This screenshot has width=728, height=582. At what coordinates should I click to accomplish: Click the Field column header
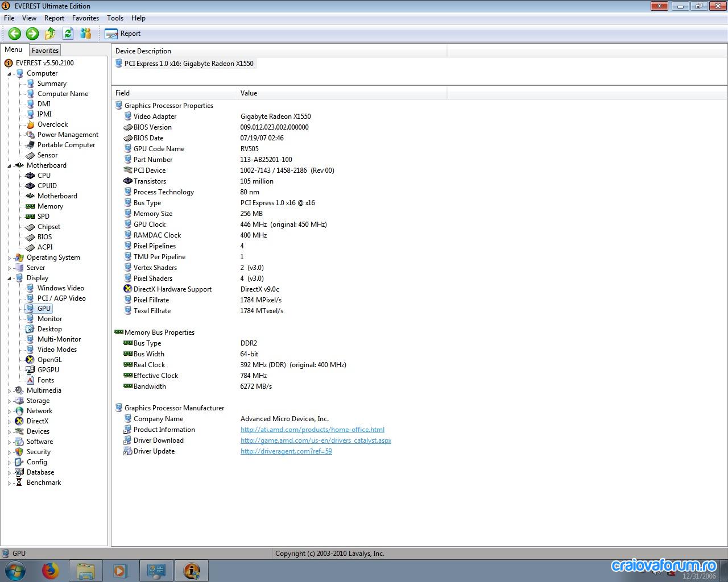click(x=174, y=93)
